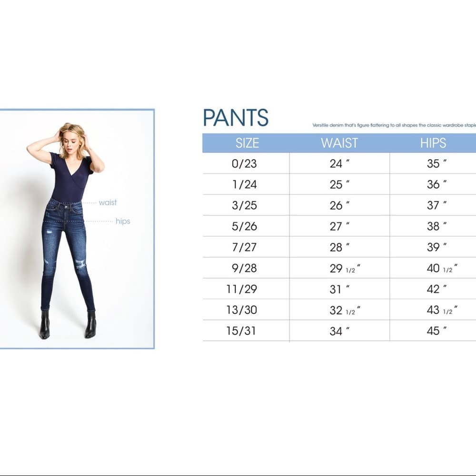The width and height of the screenshot is (476, 476).
Task: Click the 'Versitile denim' tagline text
Action: tap(394, 125)
